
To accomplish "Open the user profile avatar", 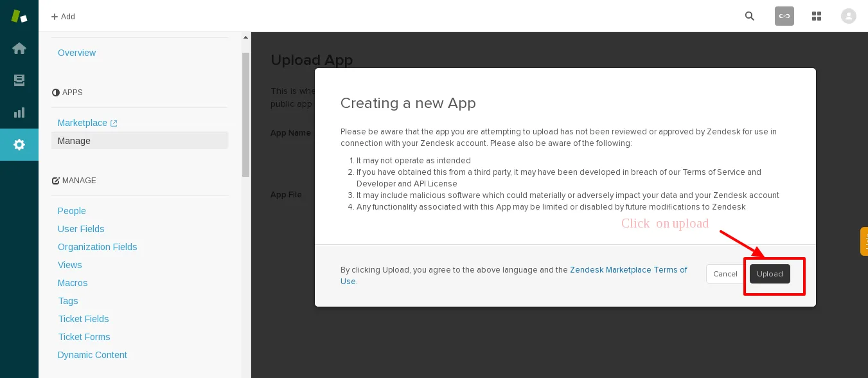I will (849, 16).
